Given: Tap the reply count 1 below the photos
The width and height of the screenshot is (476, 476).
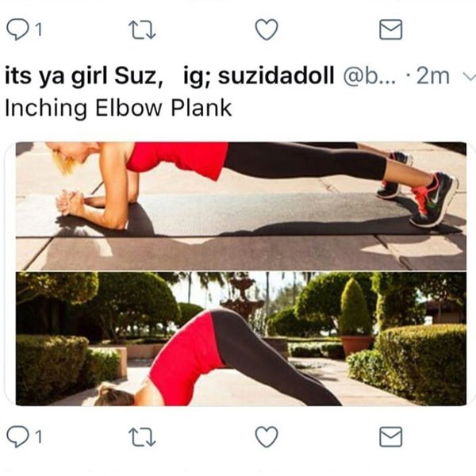Looking at the screenshot, I should [38, 437].
